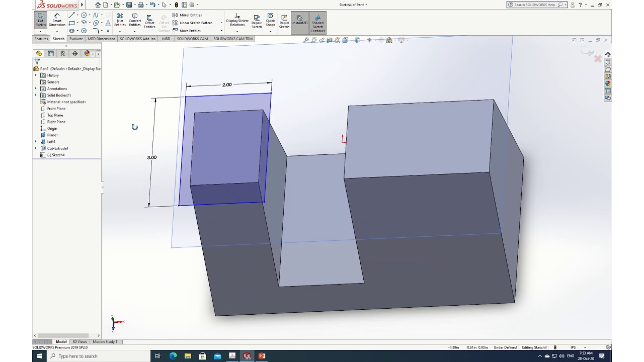Open SOLIDWORKS Resources home icon in task pane
Image resolution: width=644 pixels, height=362 pixels.
coord(608,55)
